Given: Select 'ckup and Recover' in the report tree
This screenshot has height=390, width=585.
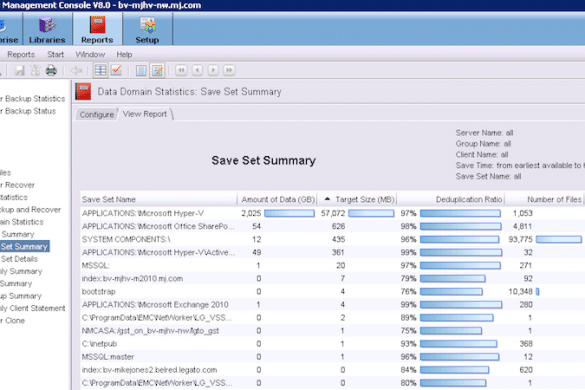Looking at the screenshot, I should pos(31,209).
